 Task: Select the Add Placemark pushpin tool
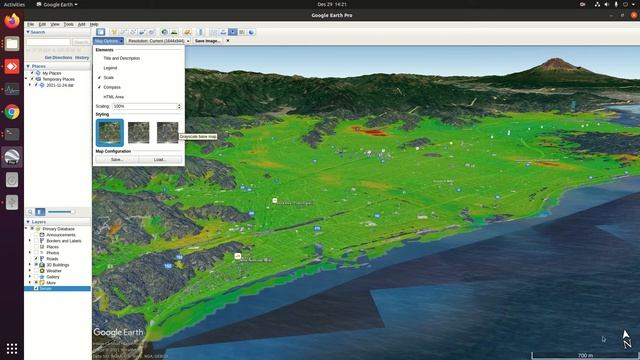click(x=113, y=32)
